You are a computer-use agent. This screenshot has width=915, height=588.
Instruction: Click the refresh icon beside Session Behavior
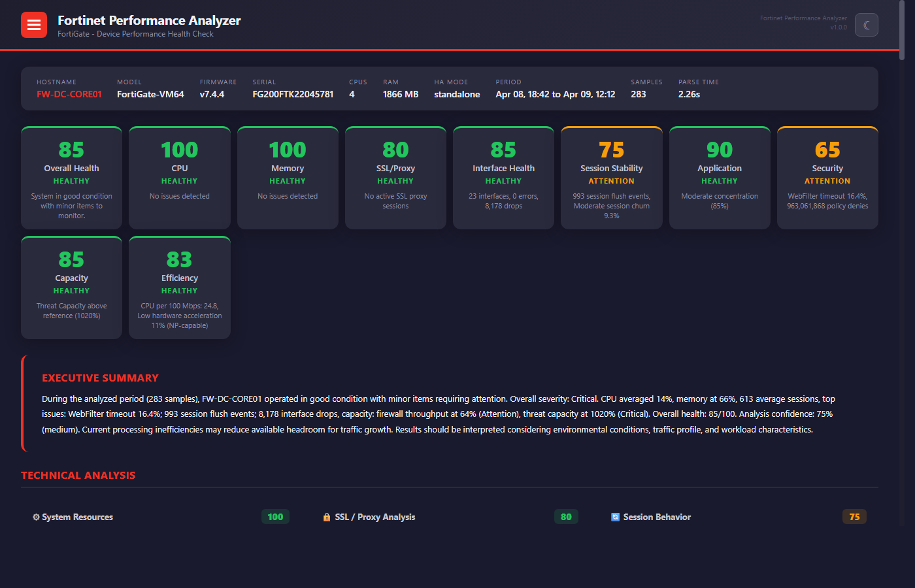pos(615,517)
